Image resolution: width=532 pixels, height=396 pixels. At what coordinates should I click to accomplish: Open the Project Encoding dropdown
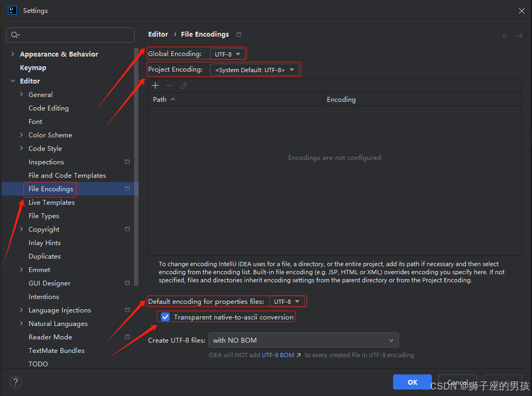pos(255,70)
